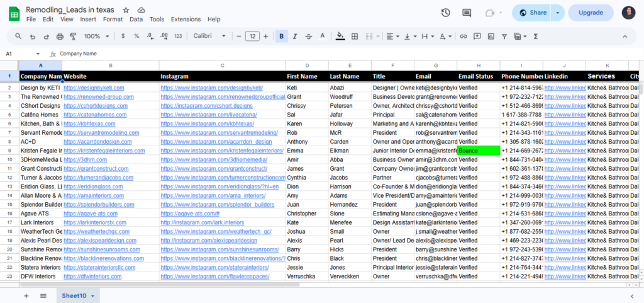This screenshot has height=303, width=644.
Task: Open the View menu
Action: [67, 20]
